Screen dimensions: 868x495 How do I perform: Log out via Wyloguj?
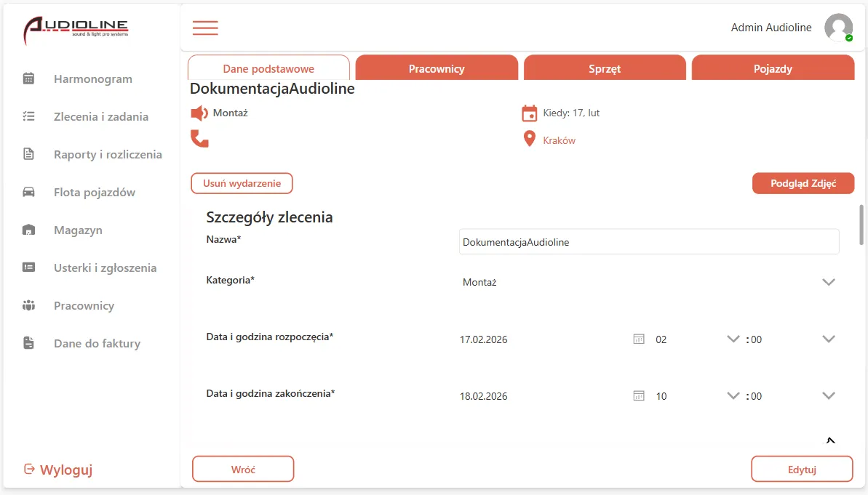[x=58, y=470]
